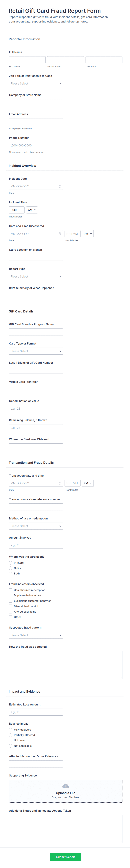Screen dimensions: 130x868
Task: Select the Online radio option
Action: click(x=10, y=568)
